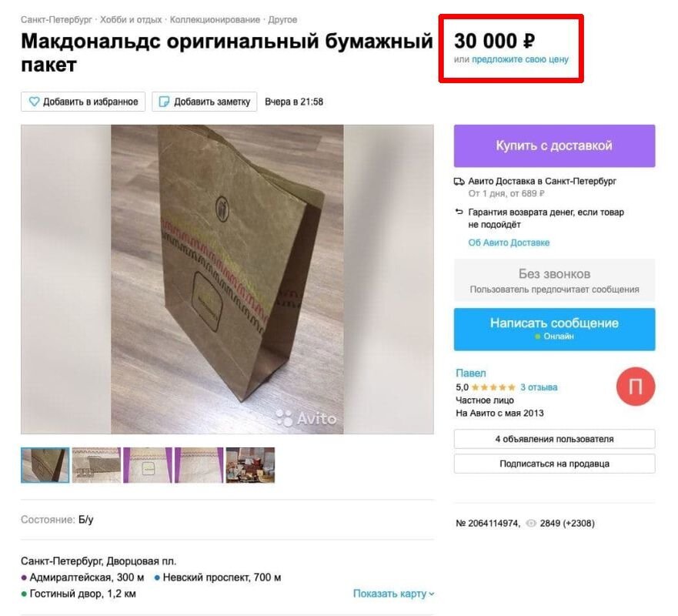Click seller's red avatar with letter П
Screen dimensions: 678x616
point(636,387)
